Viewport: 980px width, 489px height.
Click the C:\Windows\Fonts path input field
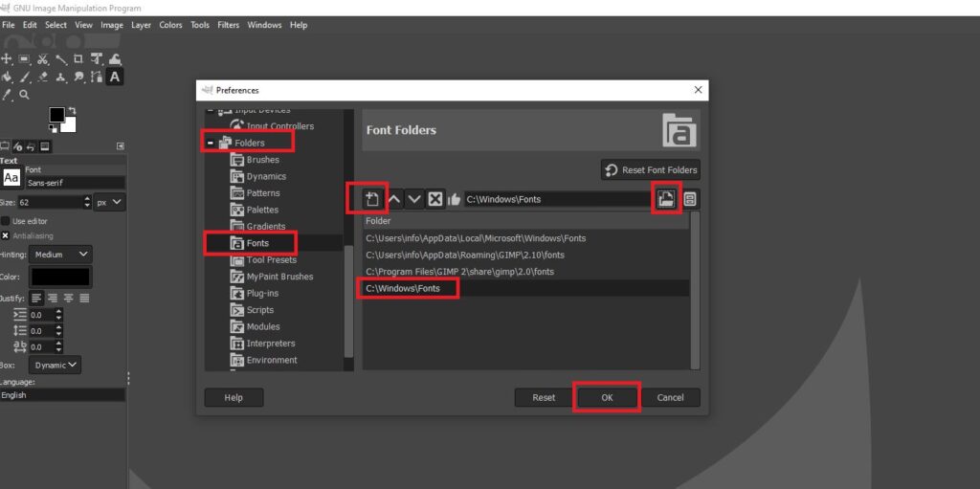[558, 199]
